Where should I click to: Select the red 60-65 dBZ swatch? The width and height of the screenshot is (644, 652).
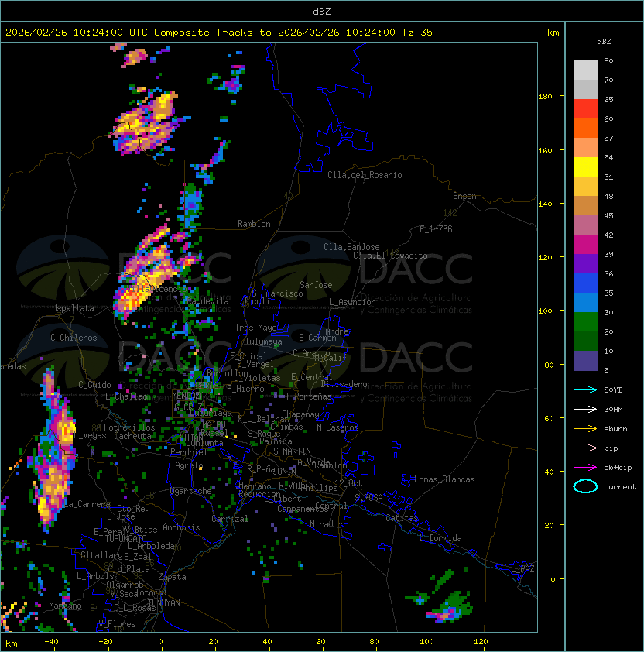585,109
